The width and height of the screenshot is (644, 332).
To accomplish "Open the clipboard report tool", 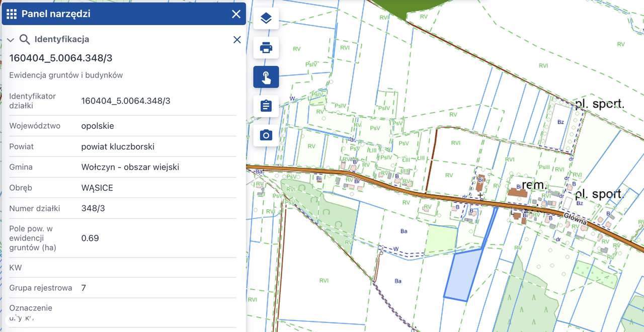I will tap(266, 106).
